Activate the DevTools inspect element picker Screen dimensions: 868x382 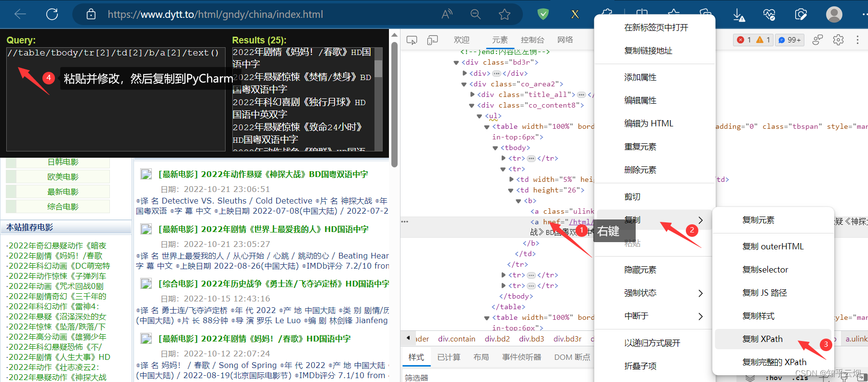pos(412,40)
